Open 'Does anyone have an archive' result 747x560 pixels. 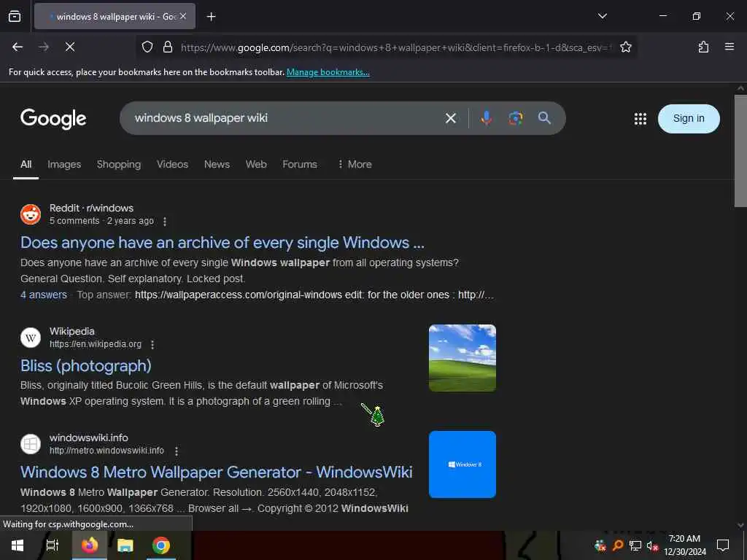(x=222, y=243)
